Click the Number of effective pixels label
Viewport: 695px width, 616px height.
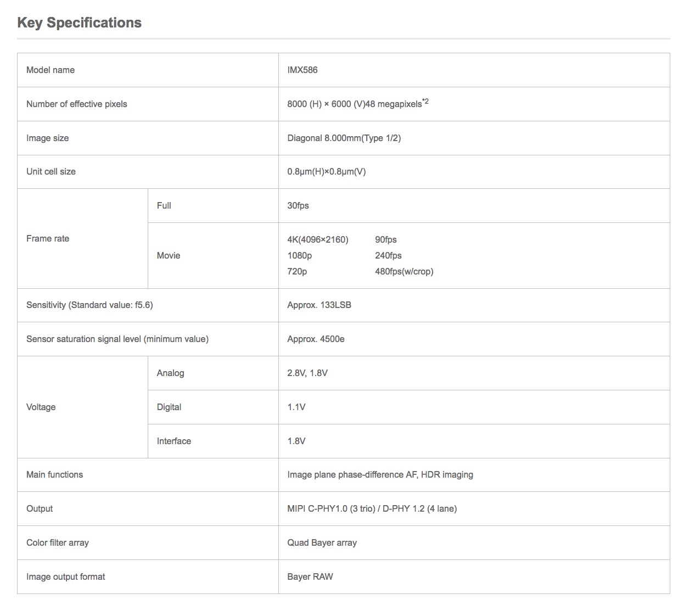(x=77, y=104)
